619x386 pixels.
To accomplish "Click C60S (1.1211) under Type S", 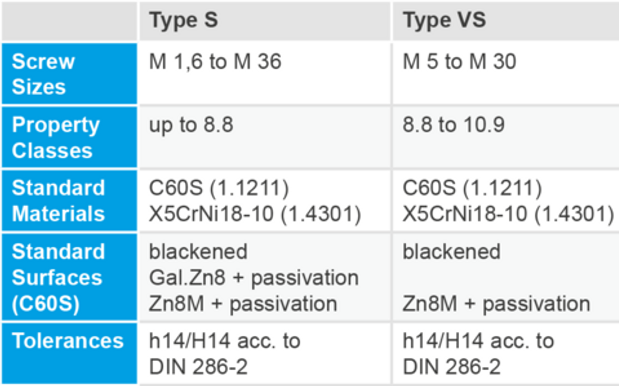I will 219,188.
